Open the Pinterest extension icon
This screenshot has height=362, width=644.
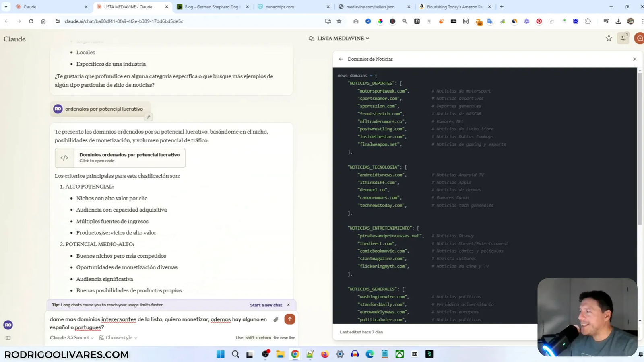click(x=539, y=21)
